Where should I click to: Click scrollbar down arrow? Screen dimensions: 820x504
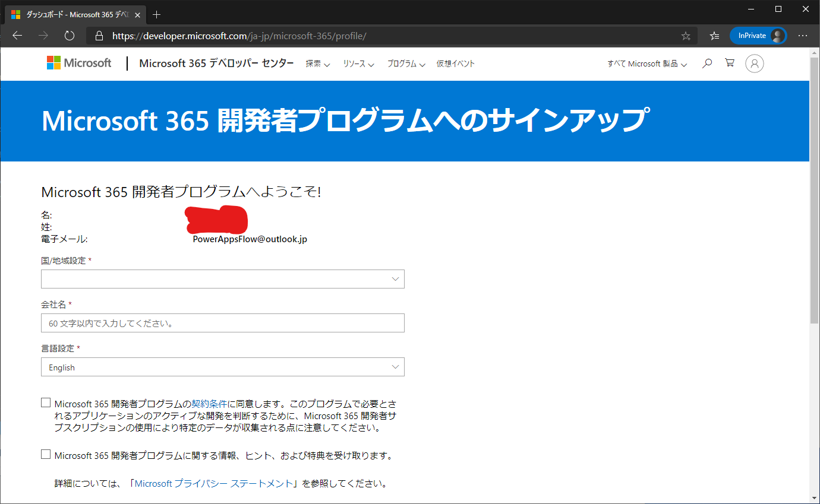[x=814, y=498]
